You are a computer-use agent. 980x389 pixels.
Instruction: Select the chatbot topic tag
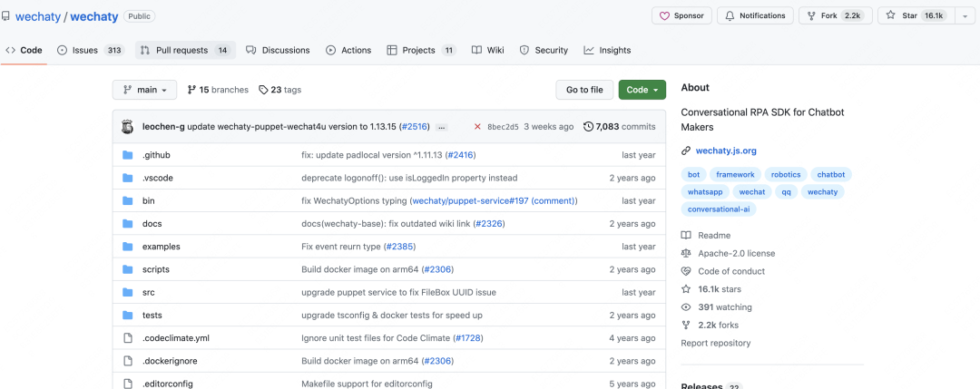831,174
